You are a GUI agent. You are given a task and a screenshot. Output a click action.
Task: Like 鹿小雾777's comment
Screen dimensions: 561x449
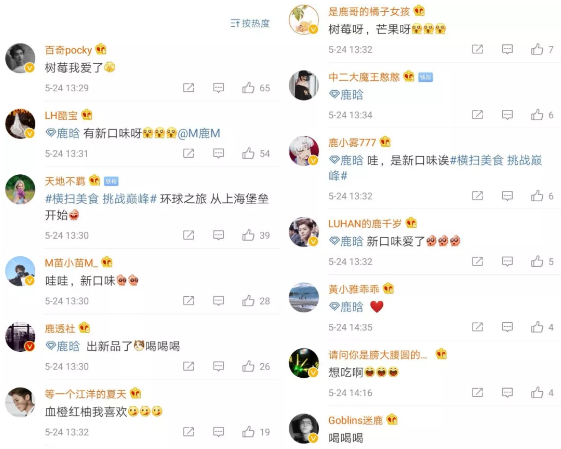click(x=537, y=196)
